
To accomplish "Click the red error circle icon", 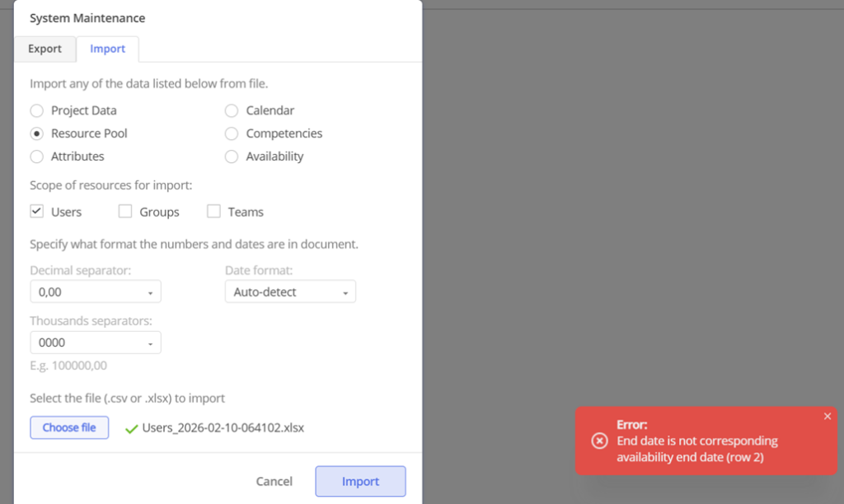I will pyautogui.click(x=600, y=441).
